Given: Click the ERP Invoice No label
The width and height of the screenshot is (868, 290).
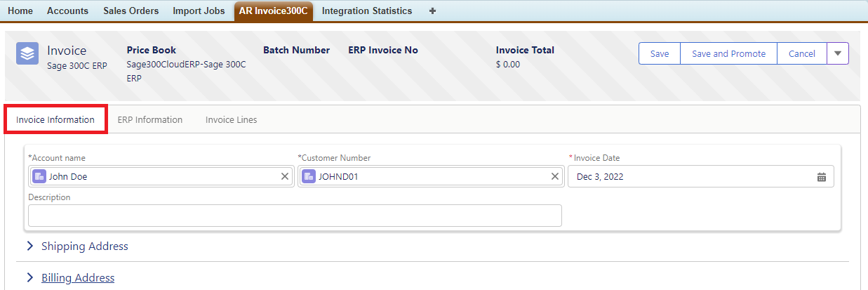Looking at the screenshot, I should pyautogui.click(x=383, y=50).
